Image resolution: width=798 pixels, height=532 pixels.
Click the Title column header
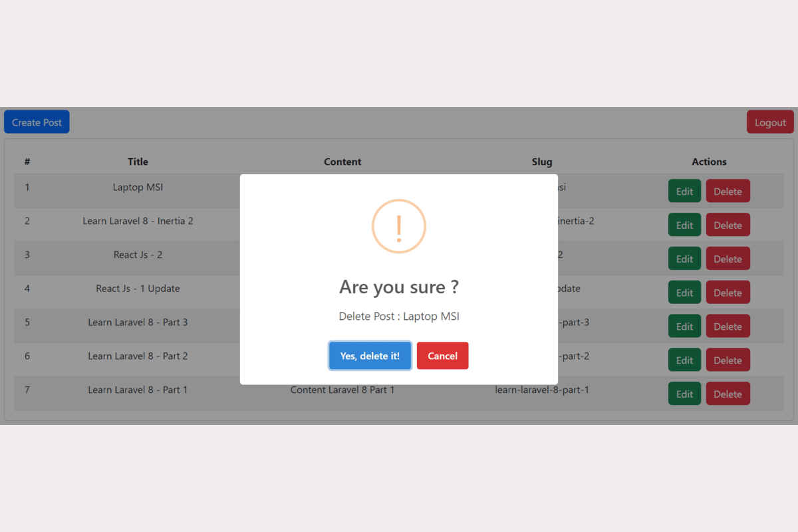click(138, 162)
